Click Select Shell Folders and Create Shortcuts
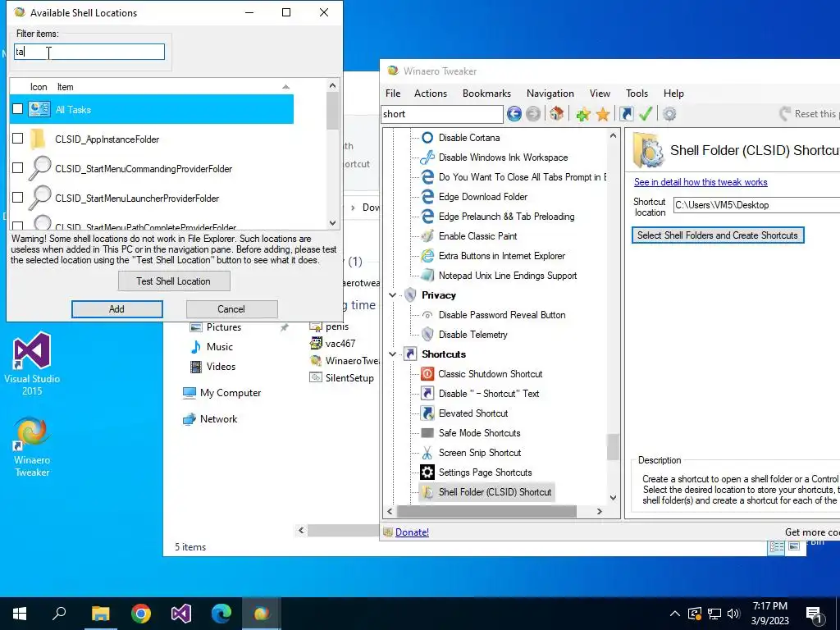Screen dimensions: 840x630 pos(717,235)
